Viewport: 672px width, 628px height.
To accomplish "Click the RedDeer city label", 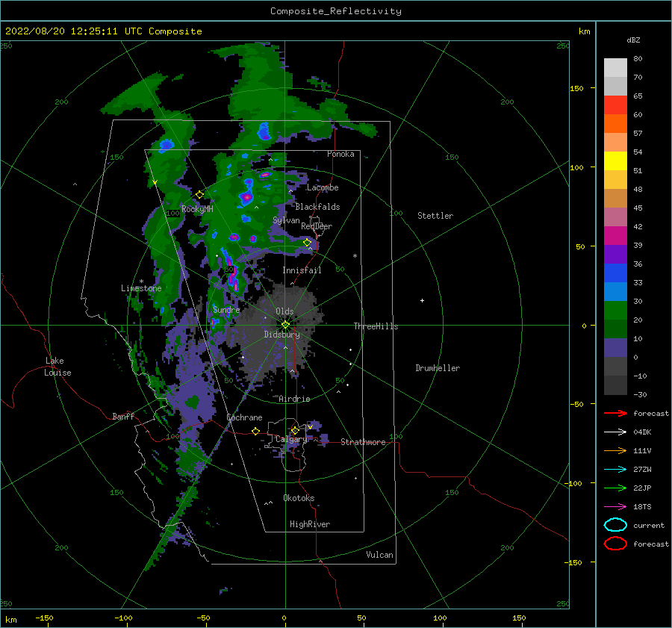I will click(317, 226).
